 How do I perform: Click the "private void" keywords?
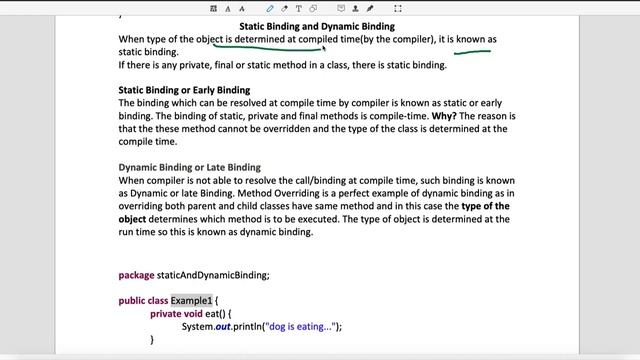pyautogui.click(x=176, y=314)
